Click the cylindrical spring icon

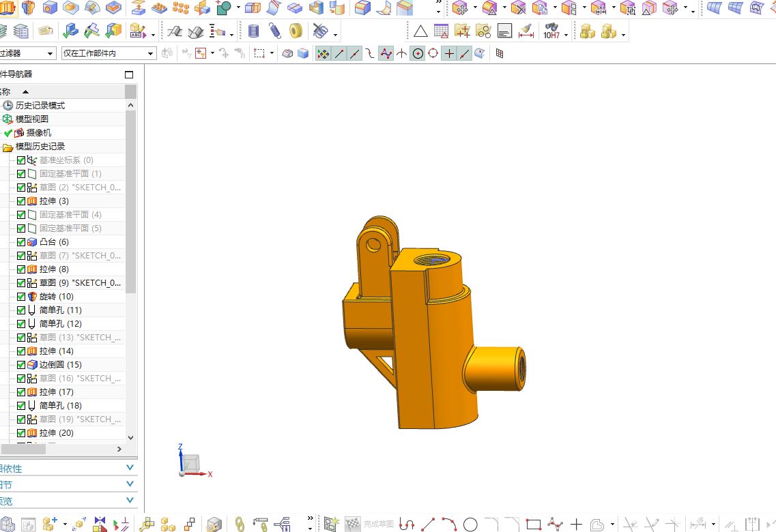coord(253,31)
